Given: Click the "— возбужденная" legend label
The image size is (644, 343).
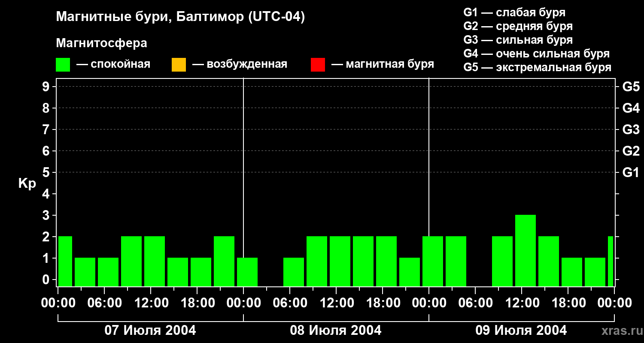Looking at the screenshot, I should pos(240,65).
